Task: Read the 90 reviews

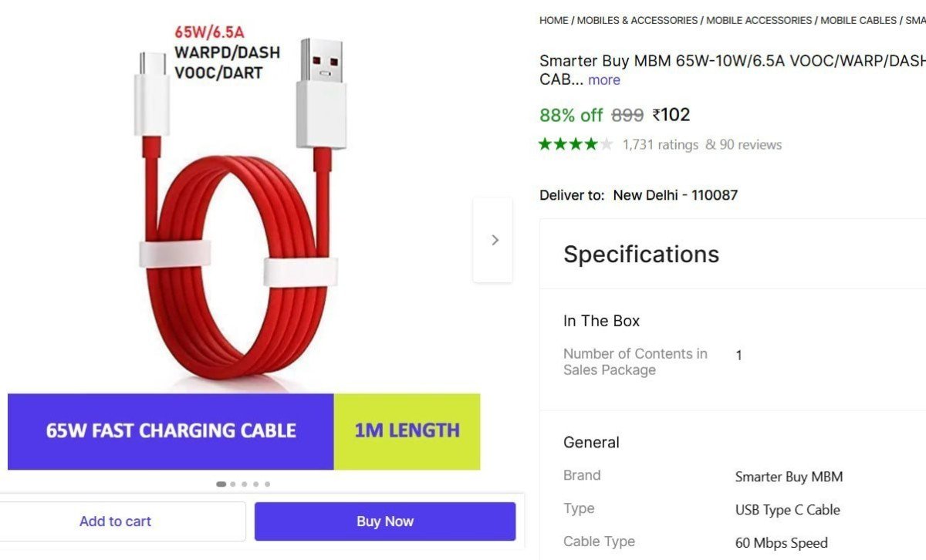Action: (x=749, y=144)
